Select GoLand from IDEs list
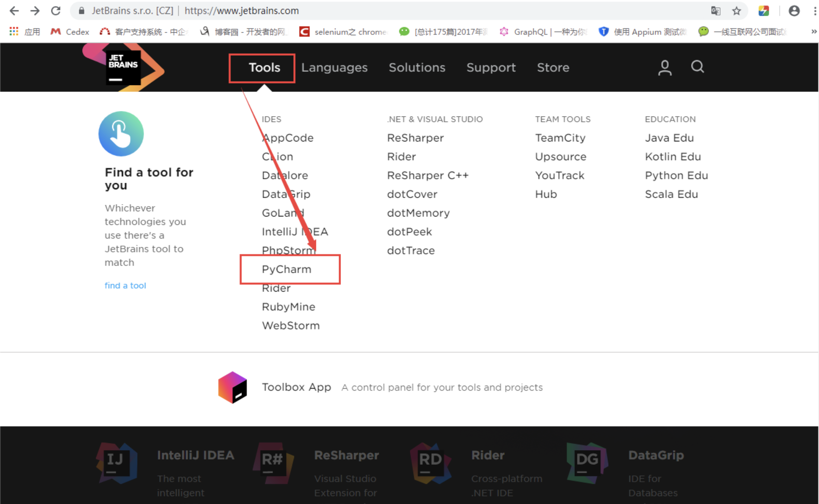This screenshot has height=504, width=819. click(x=283, y=213)
